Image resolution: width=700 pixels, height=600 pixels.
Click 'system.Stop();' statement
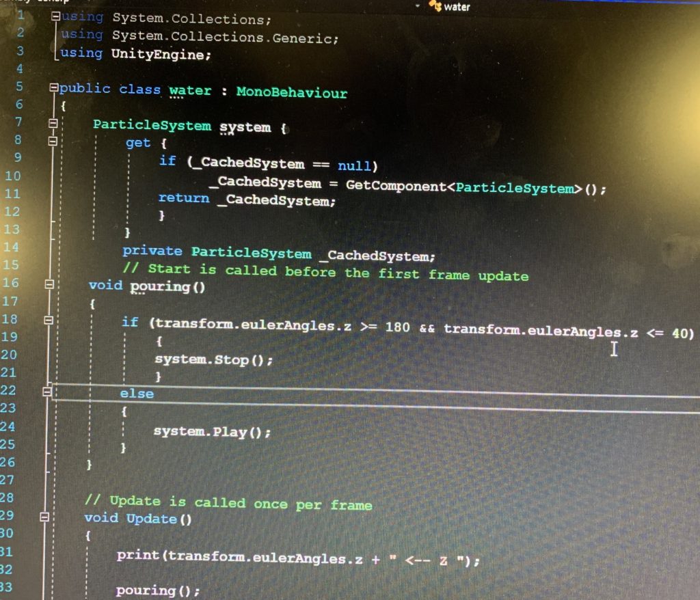[213, 360]
